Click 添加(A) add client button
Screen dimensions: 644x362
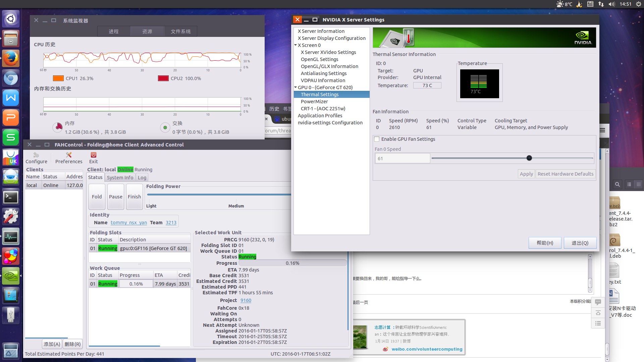tap(52, 344)
